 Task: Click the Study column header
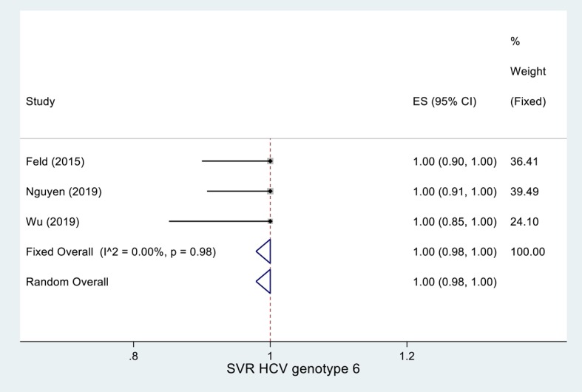(x=41, y=101)
